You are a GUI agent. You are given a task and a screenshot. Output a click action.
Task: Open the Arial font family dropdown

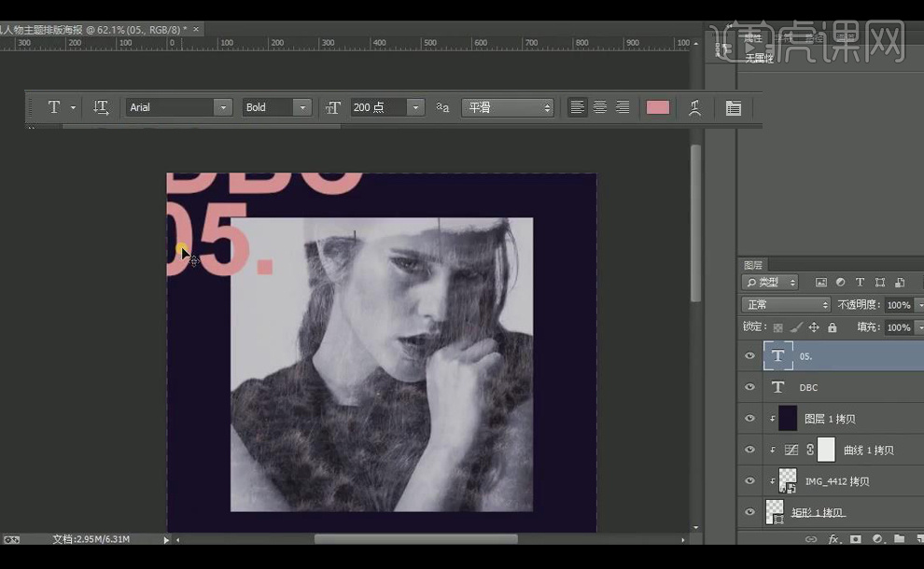click(223, 107)
